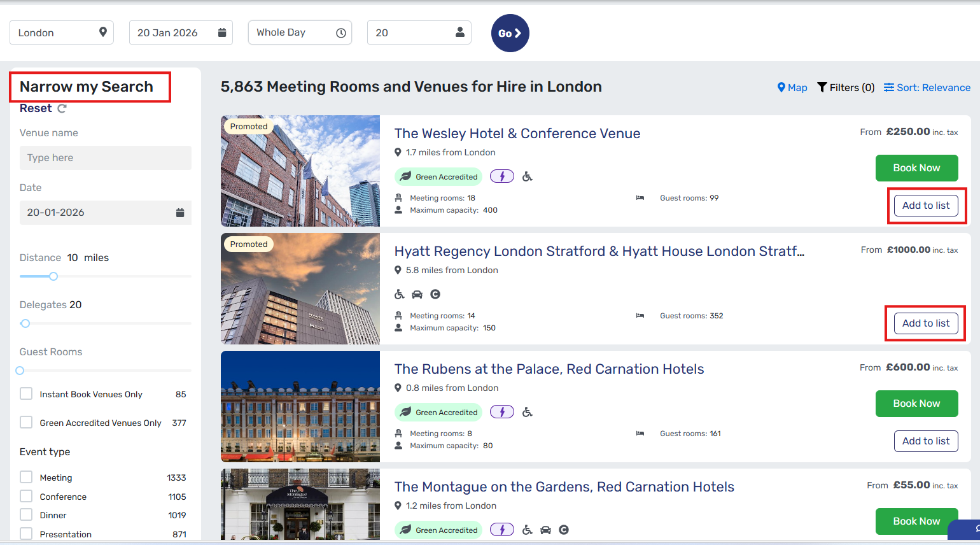Open The Rubens at the Palace photo
Image resolution: width=980 pixels, height=545 pixels.
[x=300, y=406]
